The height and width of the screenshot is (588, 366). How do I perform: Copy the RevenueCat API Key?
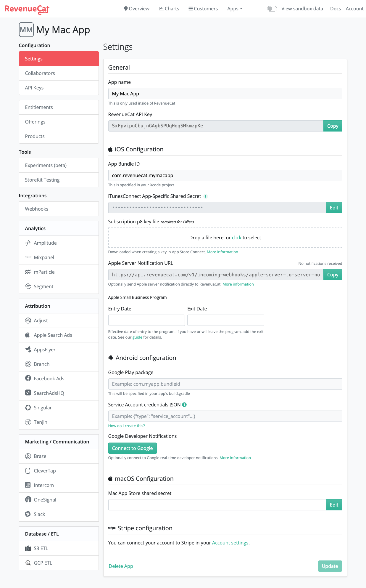(333, 126)
